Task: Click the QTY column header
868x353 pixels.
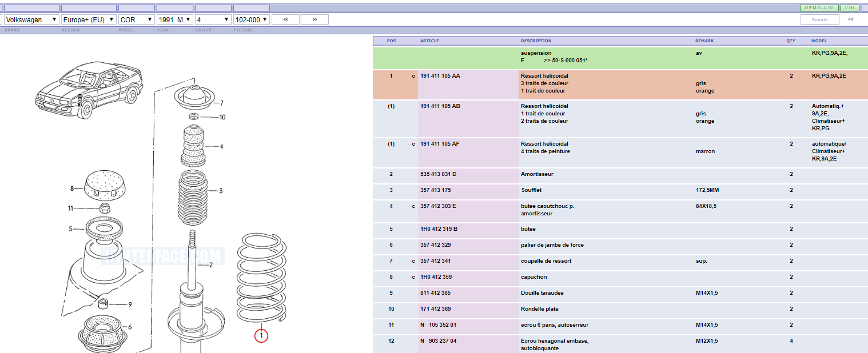Action: click(x=791, y=41)
